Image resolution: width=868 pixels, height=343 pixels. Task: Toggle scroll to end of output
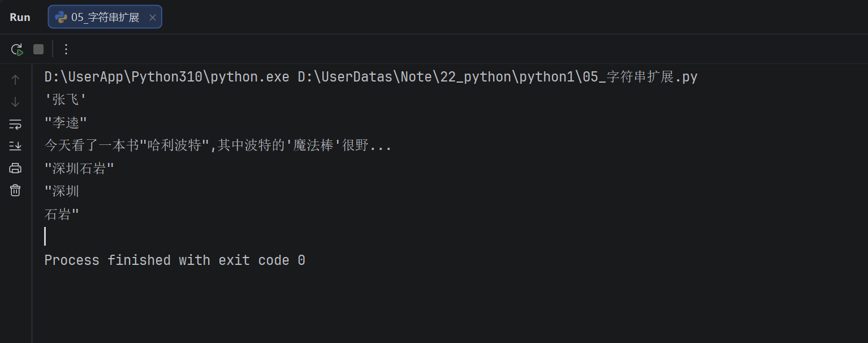point(15,146)
